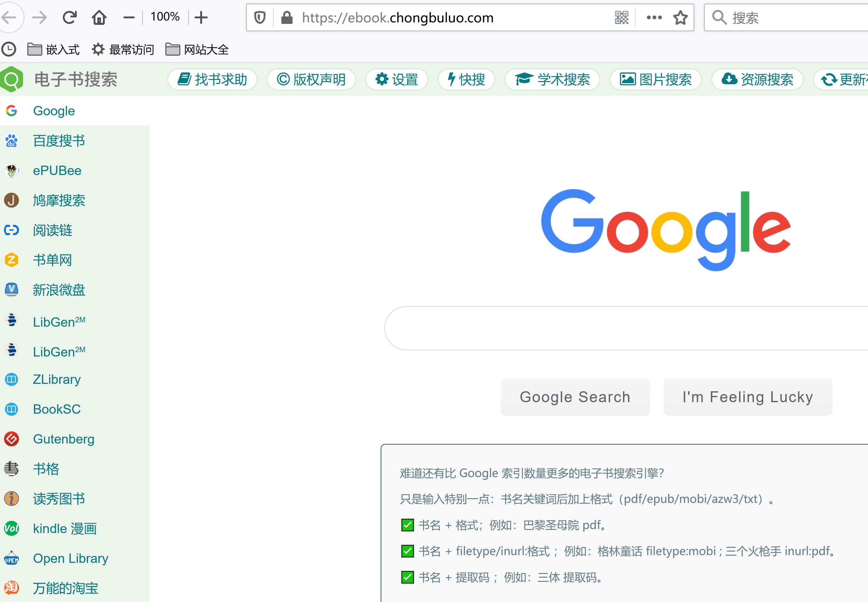The height and width of the screenshot is (602, 868).
Task: Open the 网站大全 bookmarks folder
Action: coord(197,49)
